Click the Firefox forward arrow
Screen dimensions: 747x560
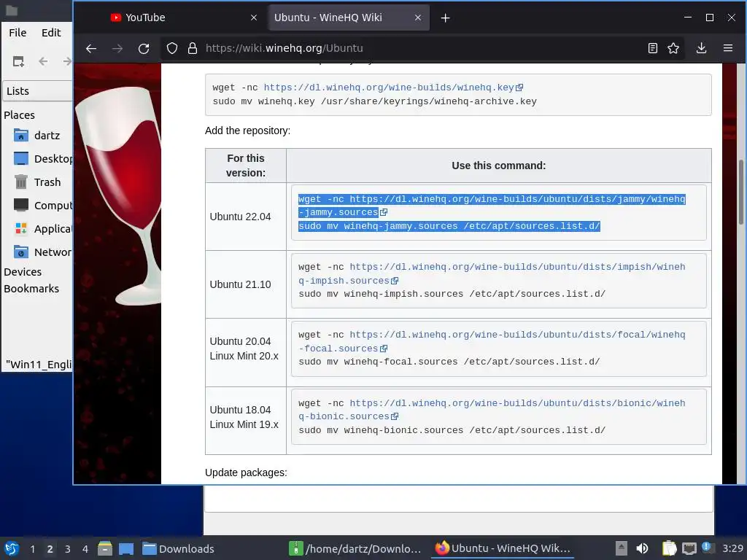click(117, 48)
